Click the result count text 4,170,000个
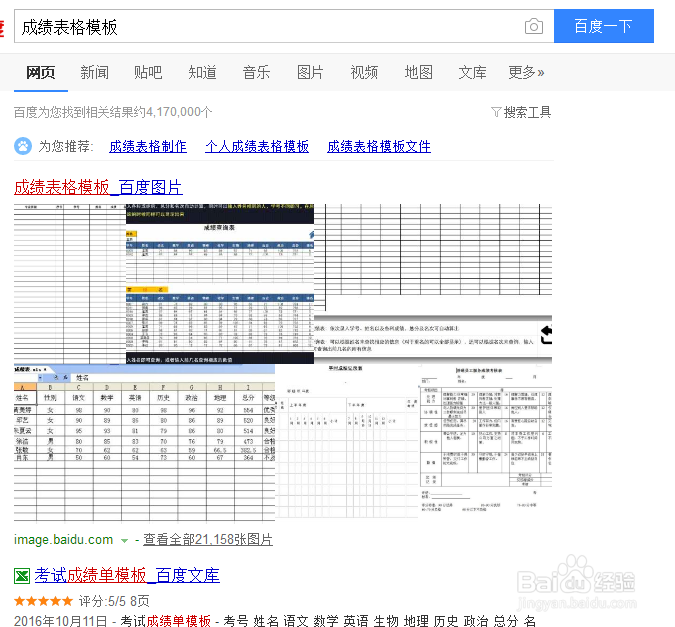675x627 pixels. 179,112
